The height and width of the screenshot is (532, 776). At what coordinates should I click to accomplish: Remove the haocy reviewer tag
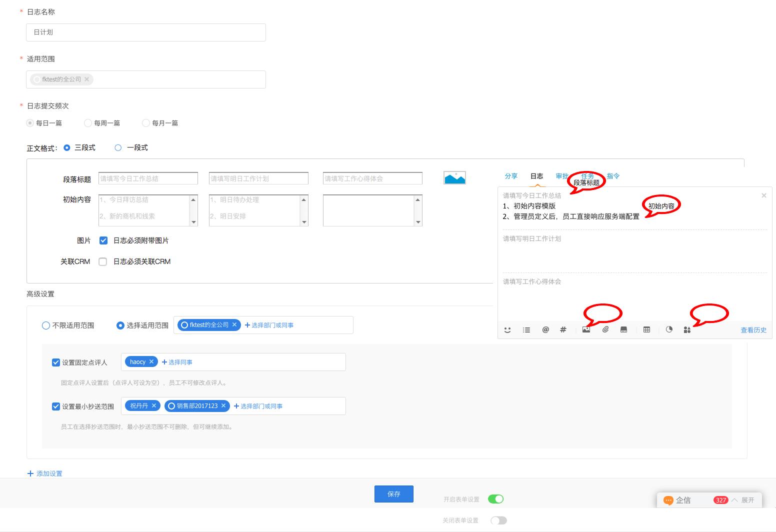coord(151,361)
